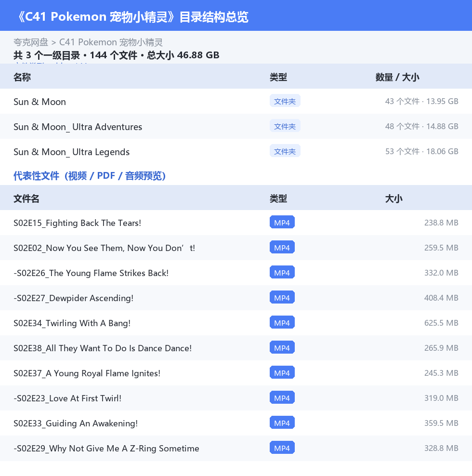Click the 名称 column header
Viewport: 472px width, 476px height.
tap(22, 77)
